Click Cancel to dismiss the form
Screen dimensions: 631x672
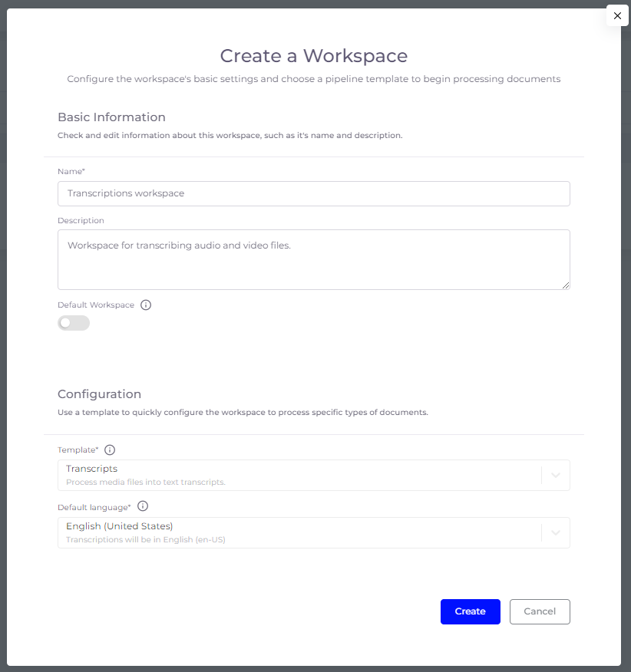click(x=540, y=611)
